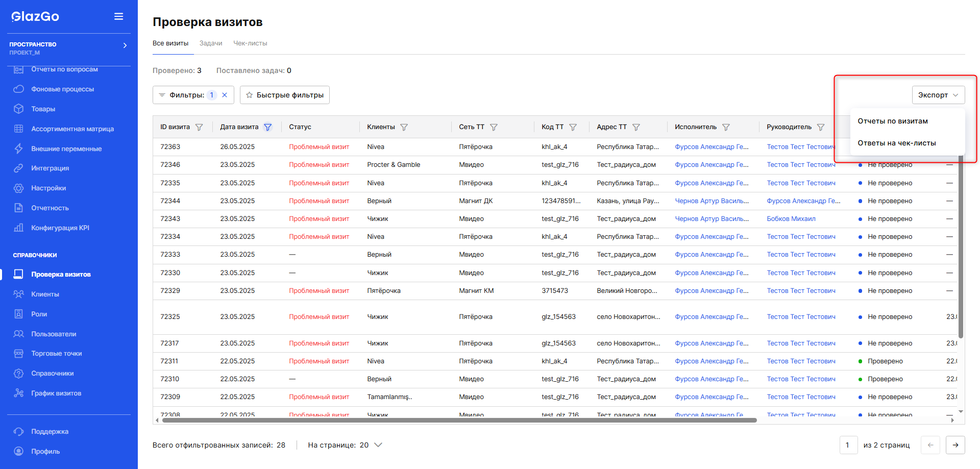Click the filter icon in Сеть ТТ column
The width and height of the screenshot is (980, 469).
[494, 127]
